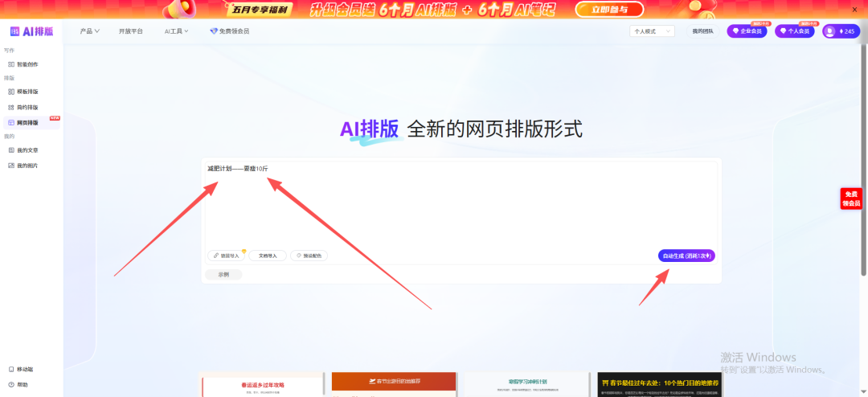Viewport: 868px width, 397px height.
Task: Click the 245 credits balance
Action: pos(847,31)
